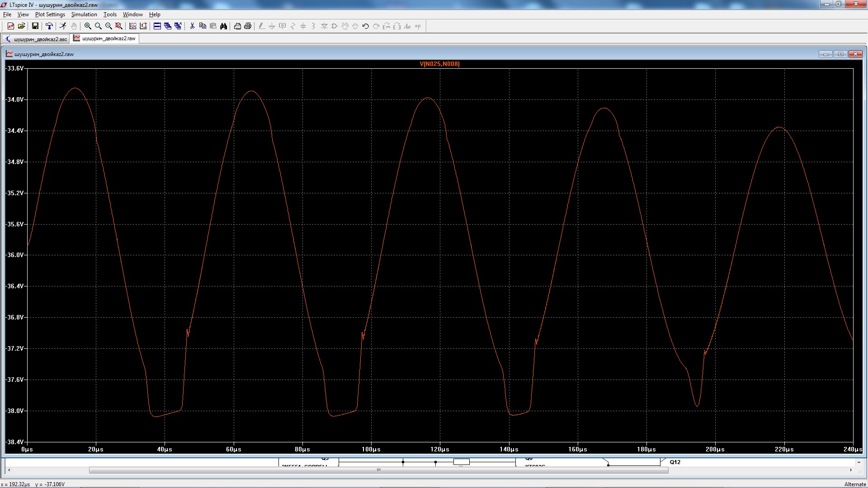This screenshot has height=488, width=868.
Task: Open the View menu
Action: [x=23, y=14]
